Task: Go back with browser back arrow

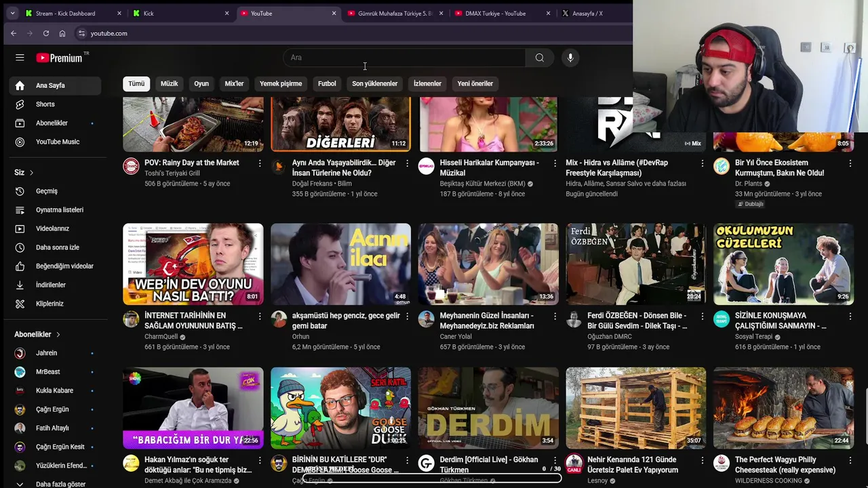Action: (x=14, y=33)
